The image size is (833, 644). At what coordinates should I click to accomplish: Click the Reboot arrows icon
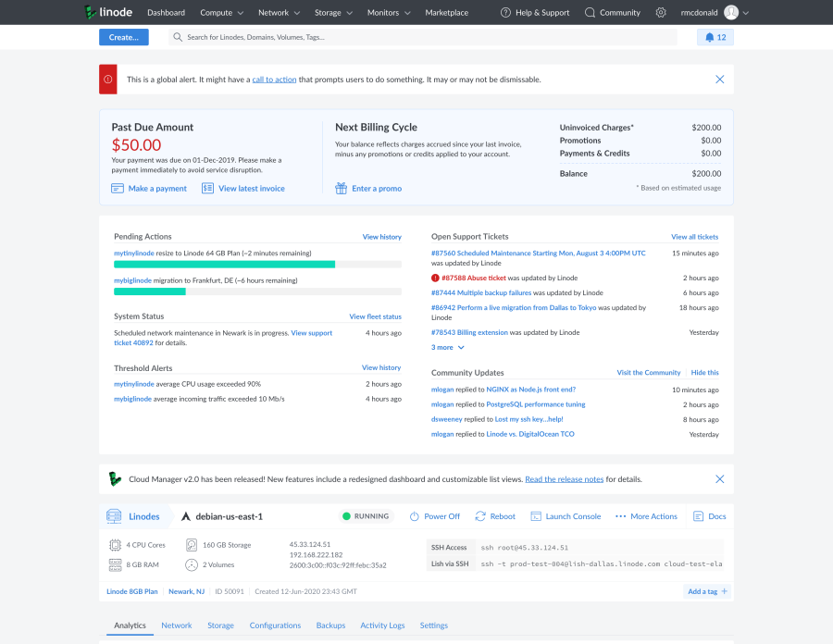[480, 516]
